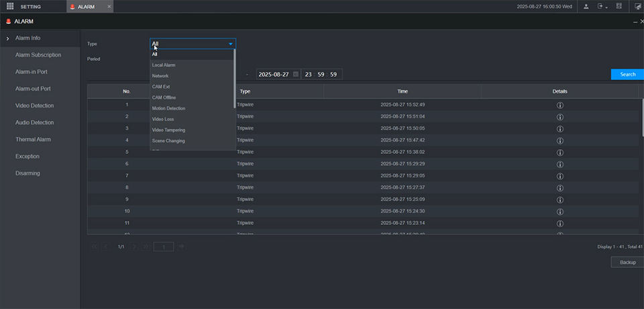Click the Backup button
Screen dimensions: 644x309
point(627,262)
